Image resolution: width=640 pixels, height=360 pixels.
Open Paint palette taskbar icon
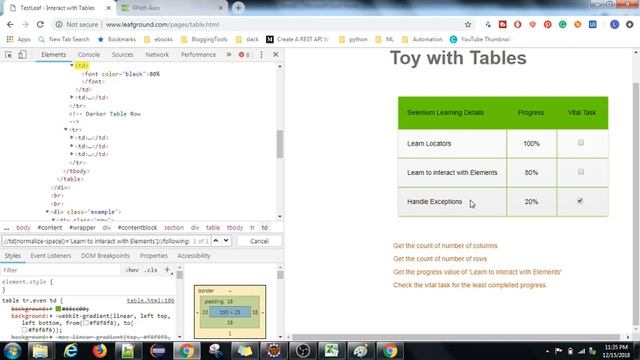point(360,351)
